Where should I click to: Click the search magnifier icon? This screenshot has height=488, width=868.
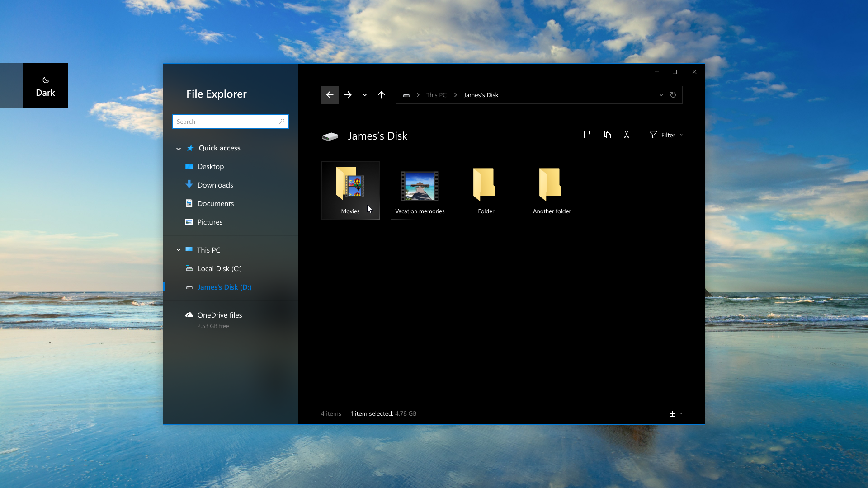click(x=282, y=122)
